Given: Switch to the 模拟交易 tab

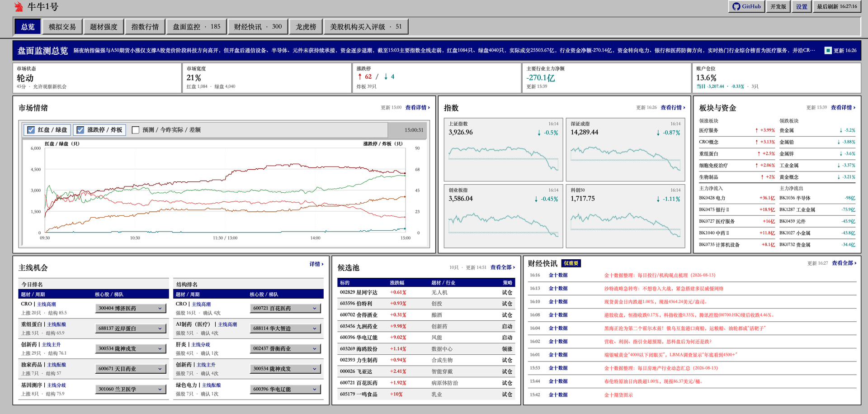Looking at the screenshot, I should tap(62, 27).
